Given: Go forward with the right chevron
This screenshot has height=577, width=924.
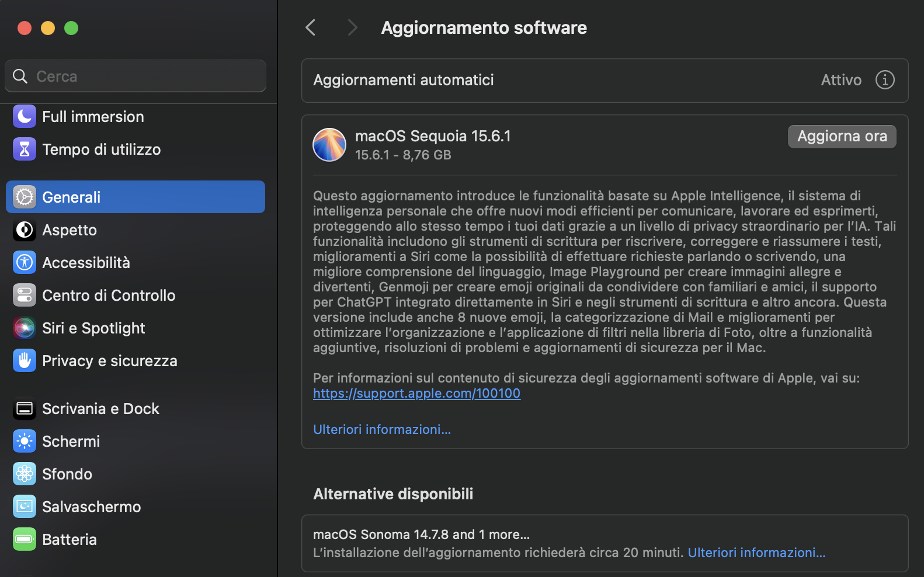Looking at the screenshot, I should 352,27.
